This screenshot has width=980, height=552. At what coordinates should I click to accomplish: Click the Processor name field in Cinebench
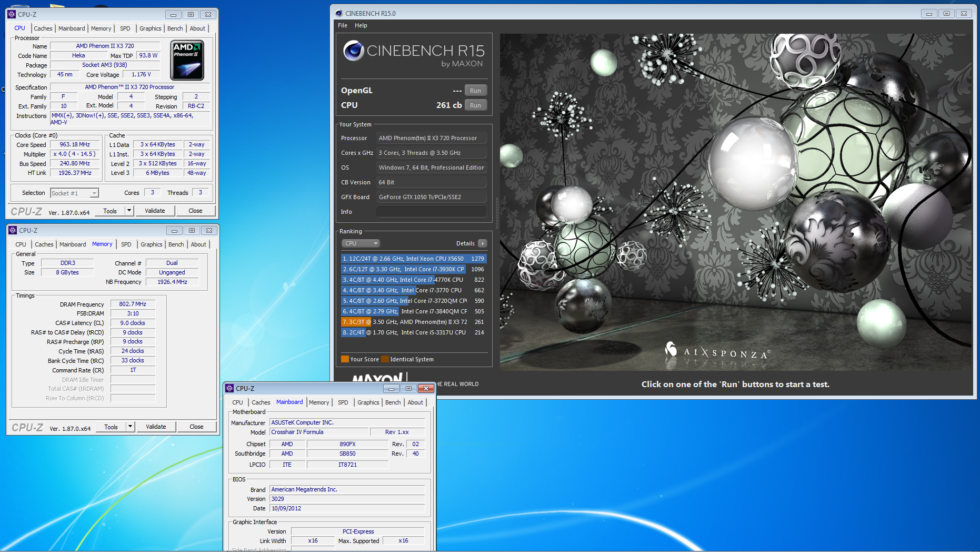431,138
